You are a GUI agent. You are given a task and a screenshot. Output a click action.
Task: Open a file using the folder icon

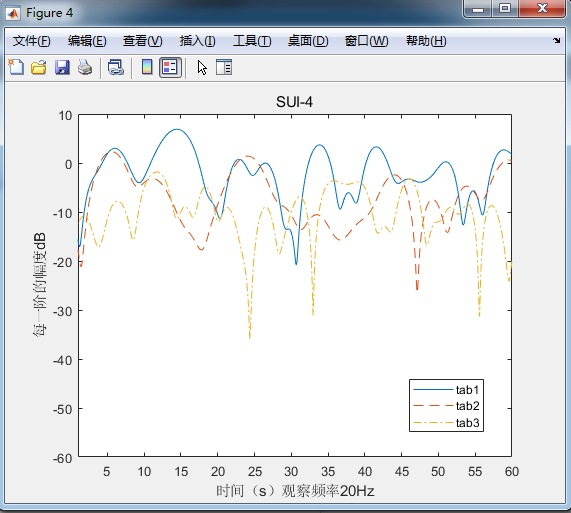[38, 67]
